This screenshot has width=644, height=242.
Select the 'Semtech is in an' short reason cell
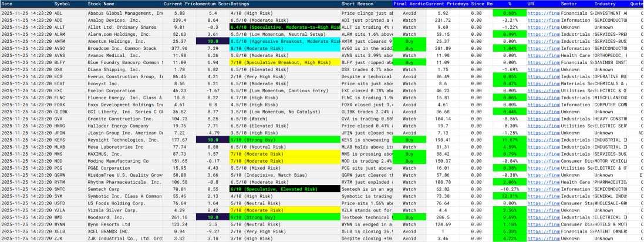point(367,189)
